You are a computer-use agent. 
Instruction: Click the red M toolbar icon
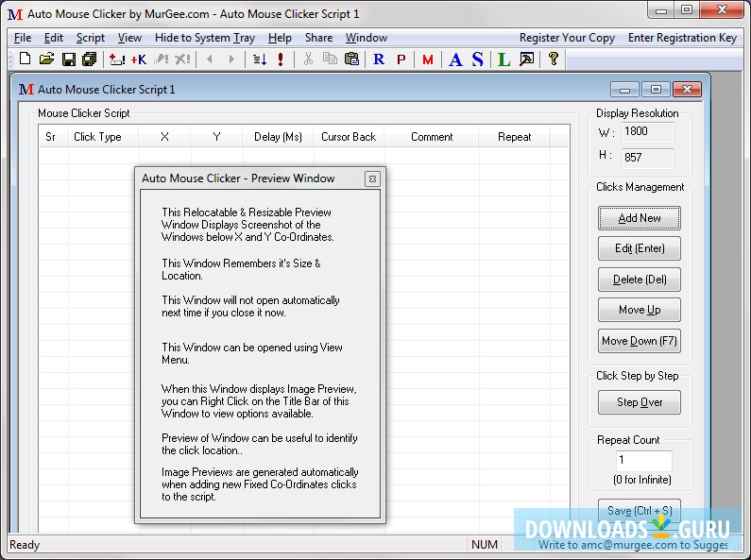click(x=428, y=59)
